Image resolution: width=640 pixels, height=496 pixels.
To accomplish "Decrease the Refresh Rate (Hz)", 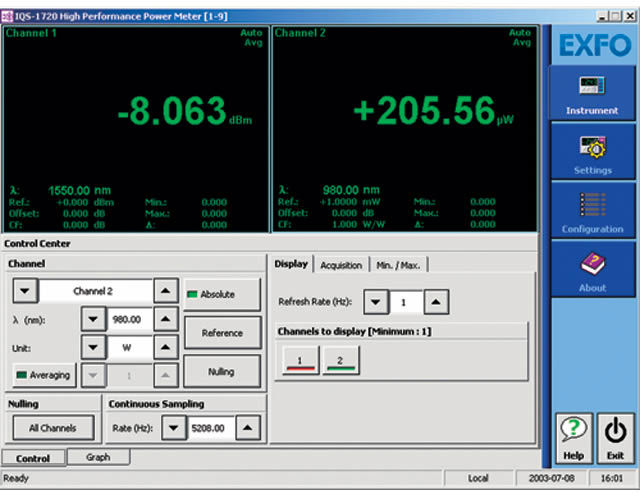I will (376, 302).
